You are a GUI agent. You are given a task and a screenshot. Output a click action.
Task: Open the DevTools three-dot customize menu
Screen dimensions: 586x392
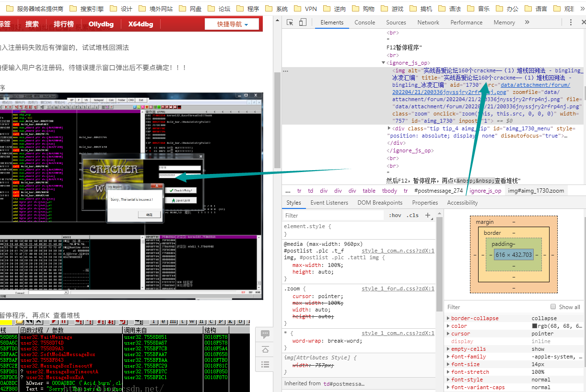tap(571, 23)
